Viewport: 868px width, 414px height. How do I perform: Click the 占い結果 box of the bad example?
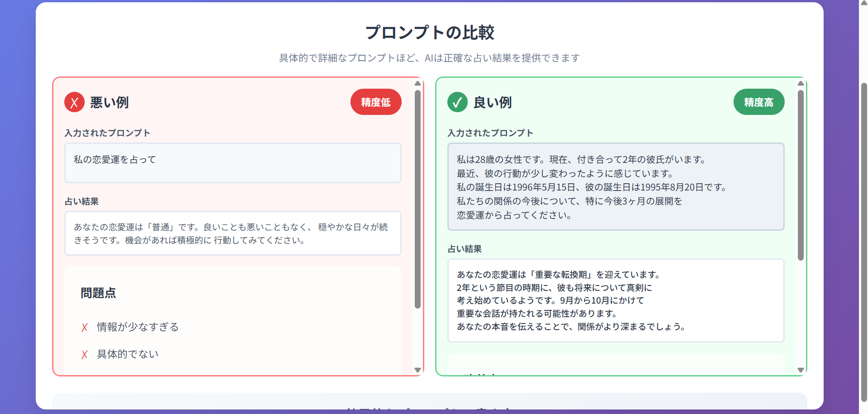(x=233, y=233)
